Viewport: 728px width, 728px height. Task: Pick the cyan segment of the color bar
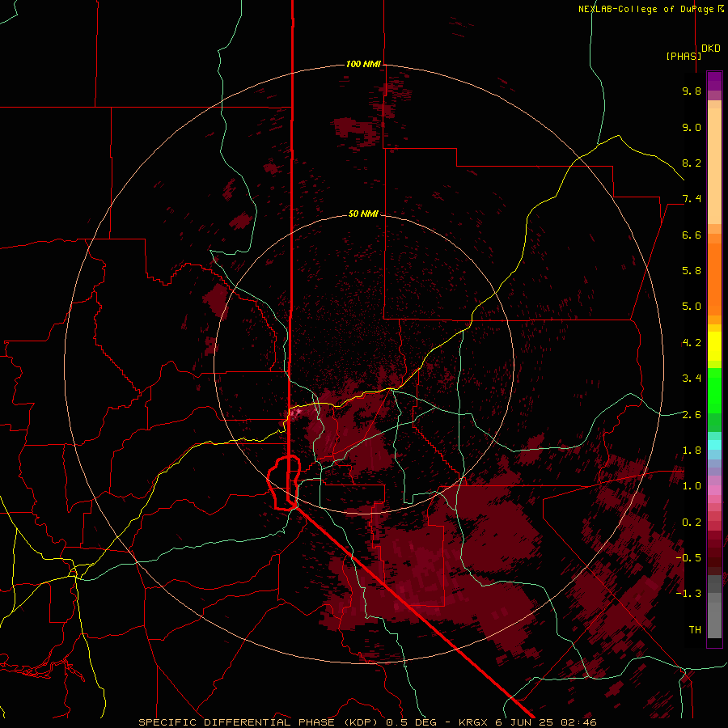pyautogui.click(x=714, y=445)
